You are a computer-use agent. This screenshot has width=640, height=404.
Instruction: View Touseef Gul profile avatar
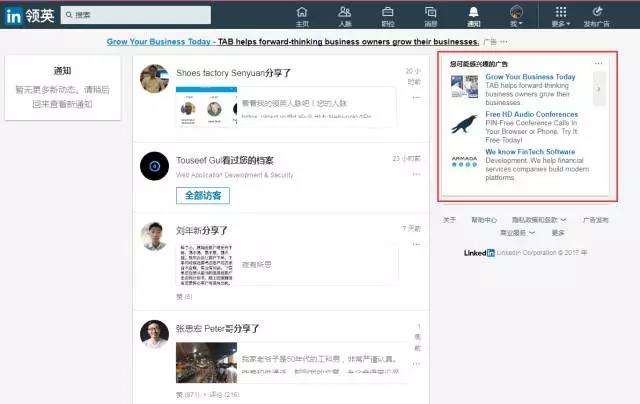click(x=154, y=166)
